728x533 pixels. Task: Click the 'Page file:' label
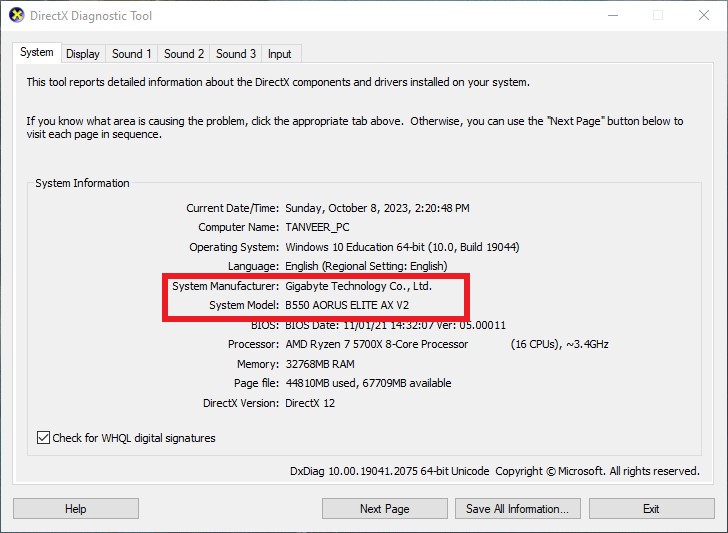pyautogui.click(x=256, y=383)
